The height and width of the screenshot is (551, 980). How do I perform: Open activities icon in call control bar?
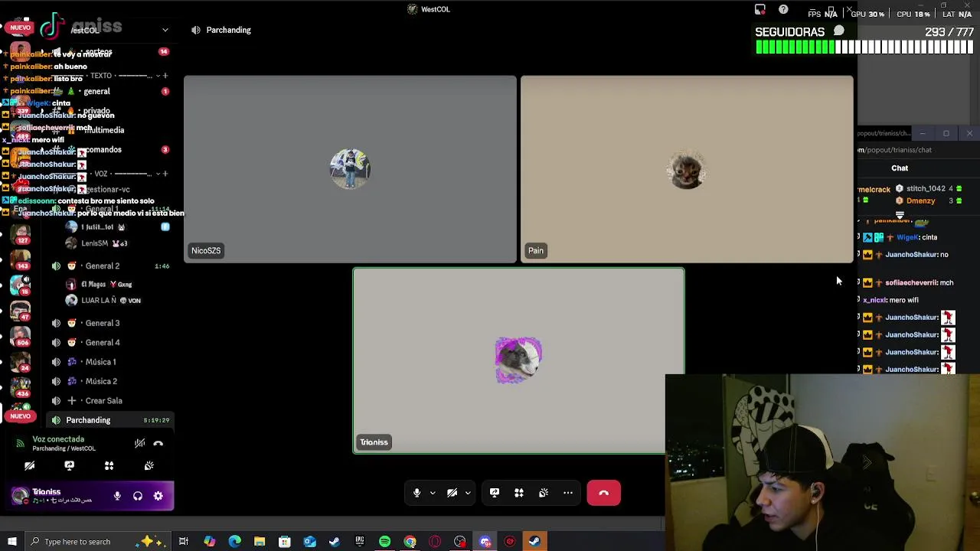click(519, 493)
